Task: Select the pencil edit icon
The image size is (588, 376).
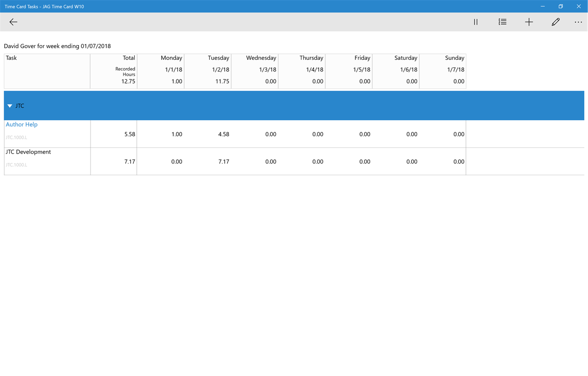Action: (555, 22)
